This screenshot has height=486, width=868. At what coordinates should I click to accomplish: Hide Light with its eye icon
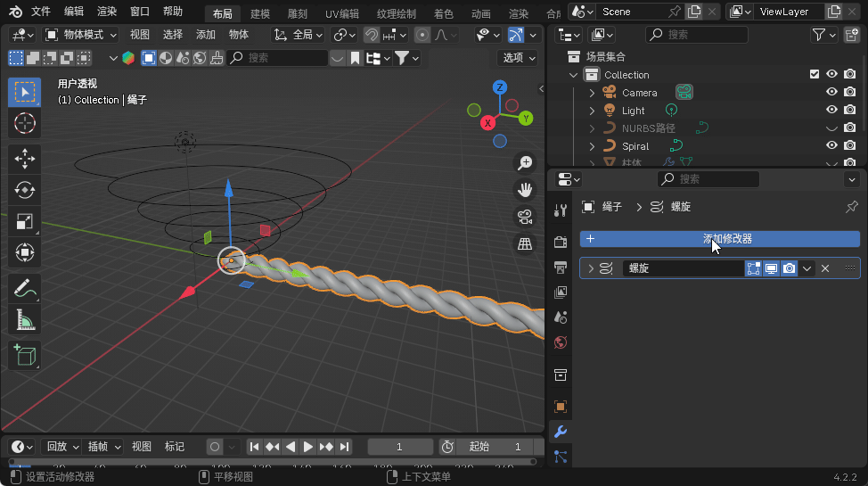[x=831, y=110]
